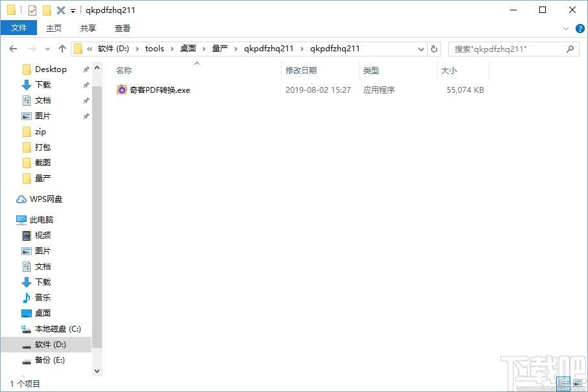Select the 软件 (D:) drive
Viewport: 588px width, 392px height.
[x=50, y=345]
